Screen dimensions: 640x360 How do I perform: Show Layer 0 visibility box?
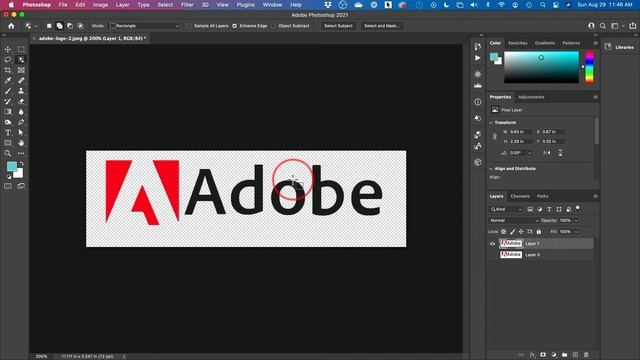click(x=492, y=255)
